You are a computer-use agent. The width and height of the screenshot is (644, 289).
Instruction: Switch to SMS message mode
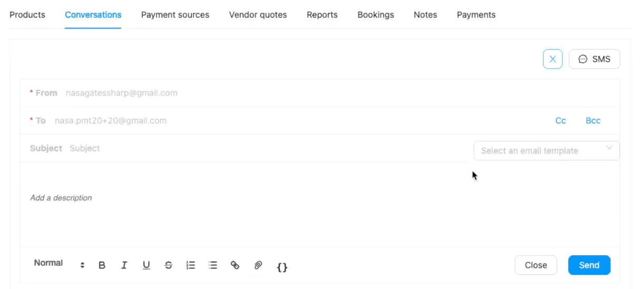(x=594, y=59)
